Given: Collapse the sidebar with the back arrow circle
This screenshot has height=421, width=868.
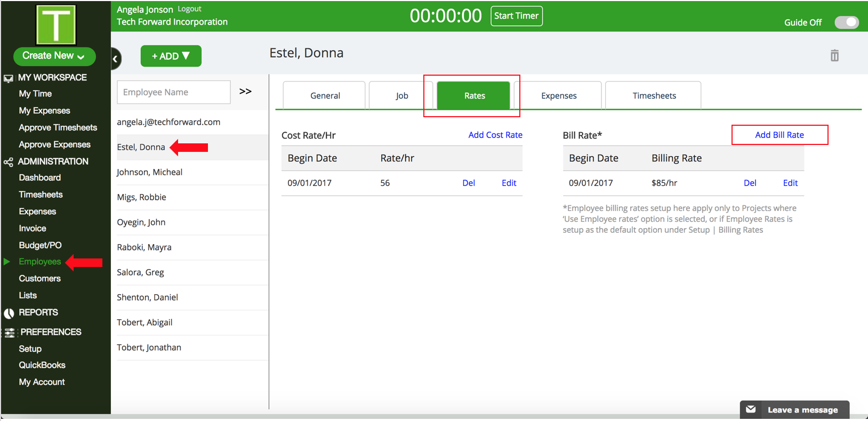Looking at the screenshot, I should [x=116, y=59].
